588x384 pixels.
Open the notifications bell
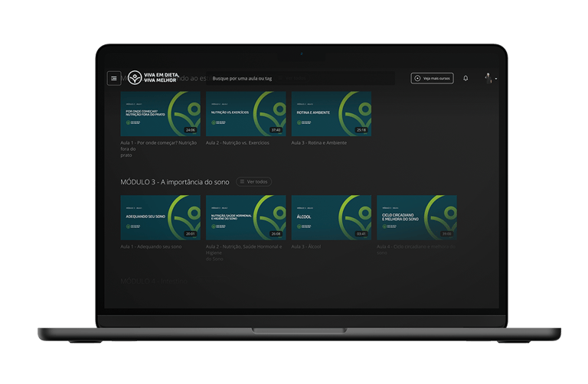[465, 78]
